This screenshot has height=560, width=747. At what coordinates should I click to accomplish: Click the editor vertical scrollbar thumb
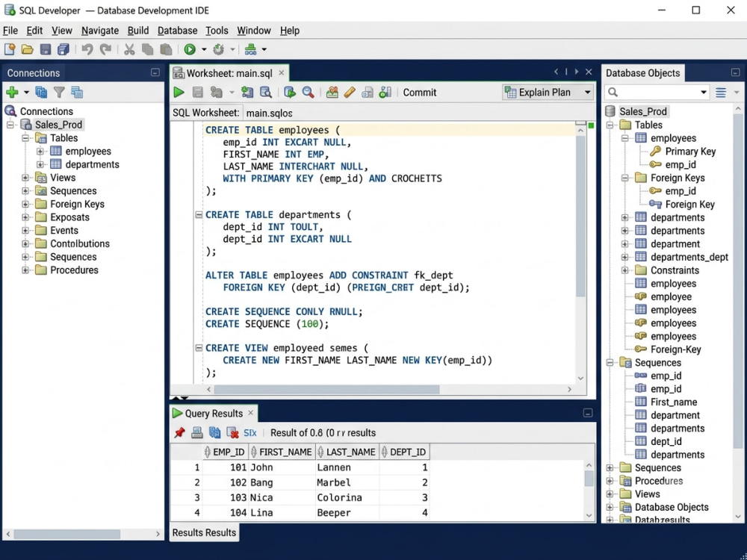[x=580, y=217]
